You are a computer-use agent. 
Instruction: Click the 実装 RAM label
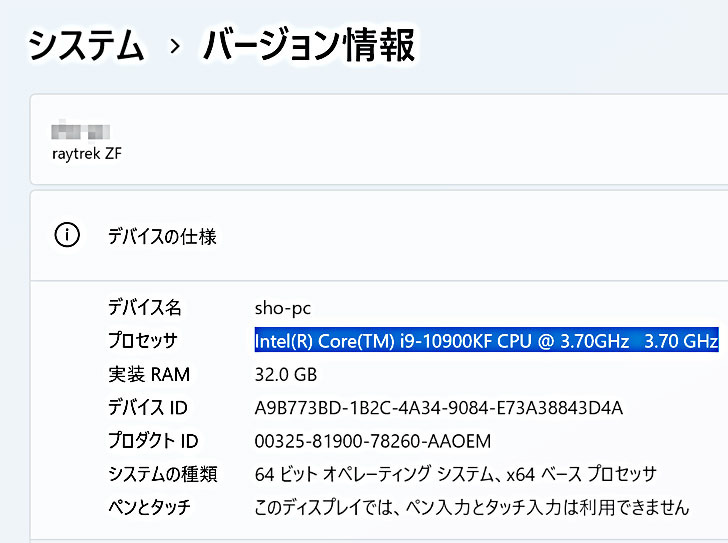click(148, 375)
